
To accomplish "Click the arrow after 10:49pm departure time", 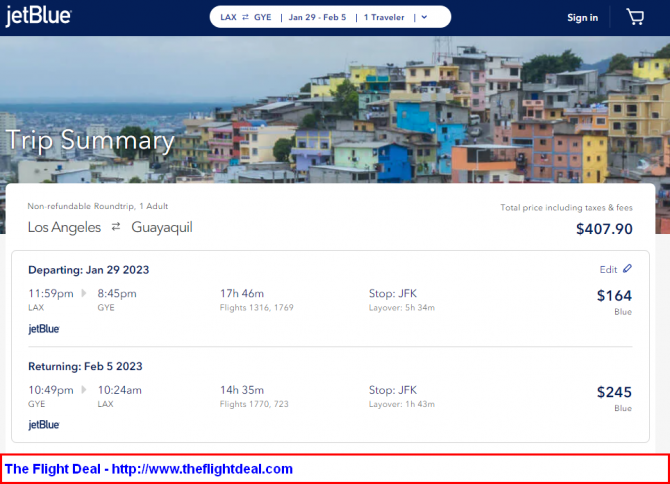I will (84, 390).
